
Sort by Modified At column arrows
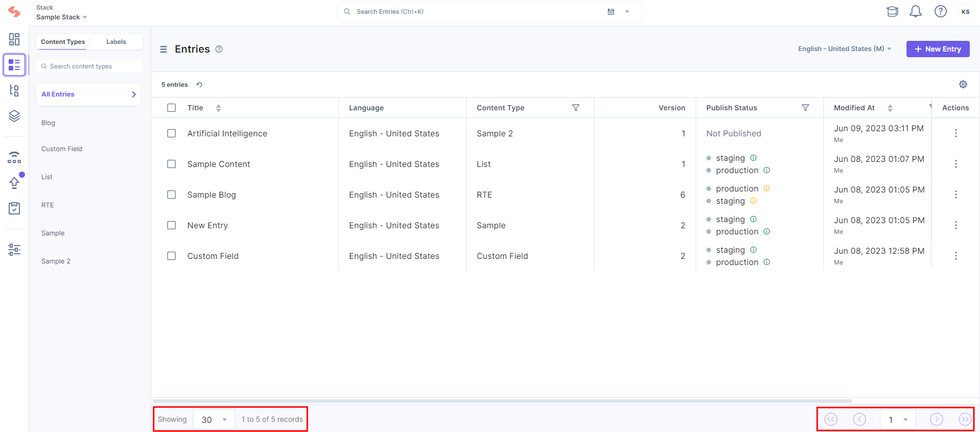click(x=890, y=108)
